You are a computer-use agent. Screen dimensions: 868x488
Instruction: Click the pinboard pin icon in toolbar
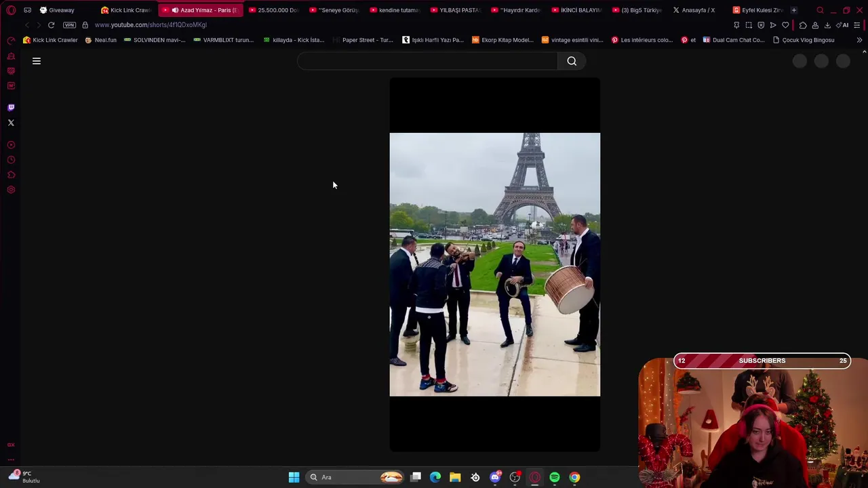tap(736, 25)
